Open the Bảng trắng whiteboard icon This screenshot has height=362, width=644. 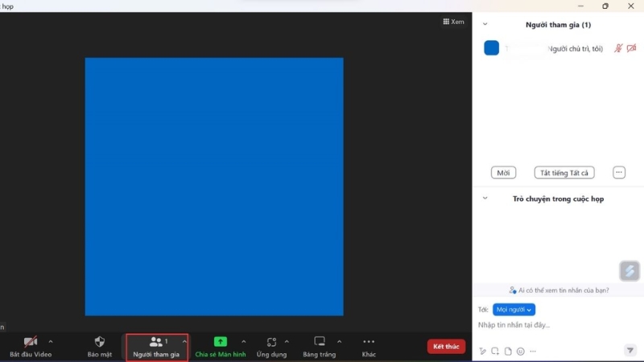[320, 342]
